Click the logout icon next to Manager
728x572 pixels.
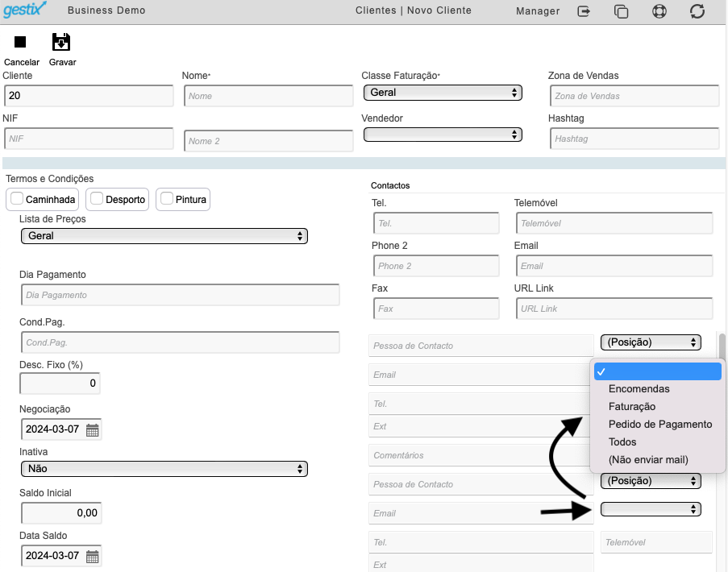point(584,11)
